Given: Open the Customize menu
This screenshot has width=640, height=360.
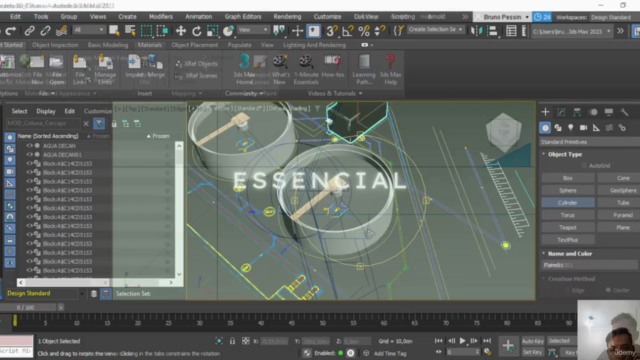Looking at the screenshot, I should tap(327, 17).
